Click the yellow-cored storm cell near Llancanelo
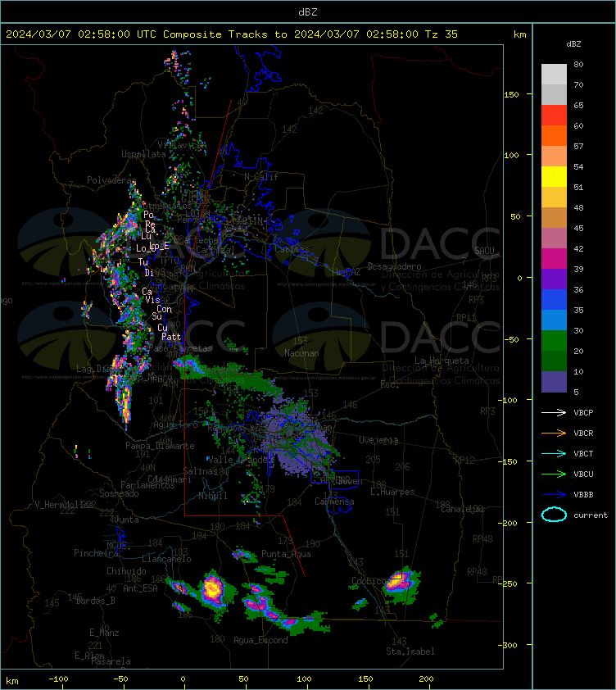The image size is (616, 690). 213,588
